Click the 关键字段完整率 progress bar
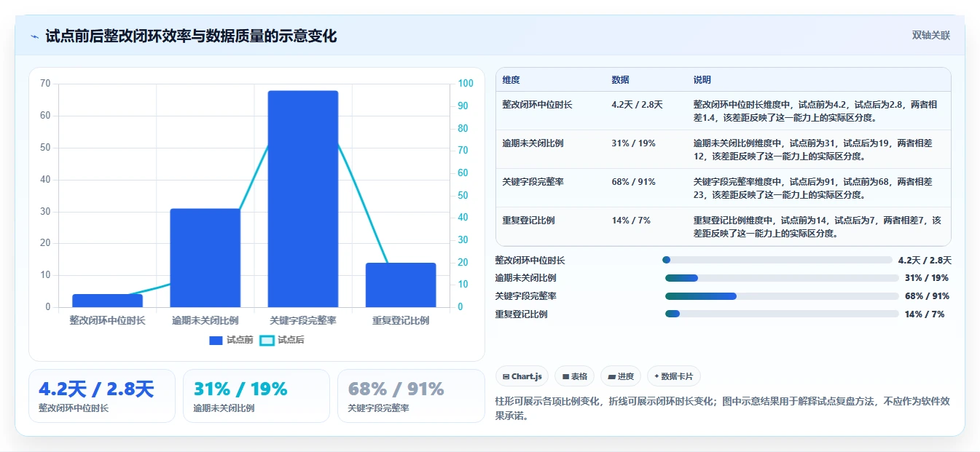Image resolution: width=980 pixels, height=452 pixels. pos(782,296)
